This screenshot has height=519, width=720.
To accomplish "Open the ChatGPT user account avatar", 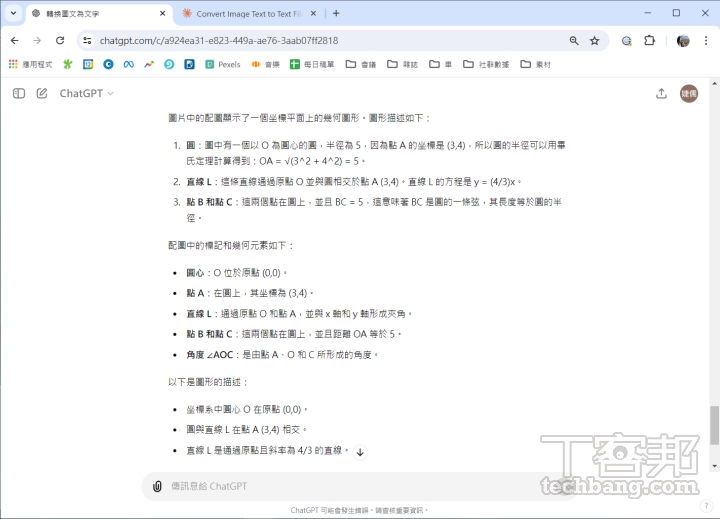I will point(689,94).
